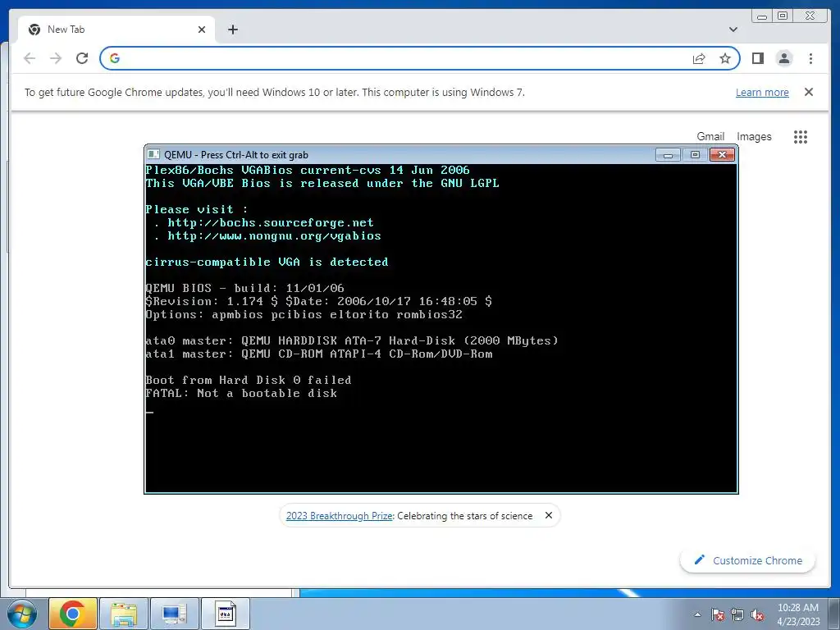Open Chrome's side panel
This screenshot has height=630, width=840.
pos(757,58)
